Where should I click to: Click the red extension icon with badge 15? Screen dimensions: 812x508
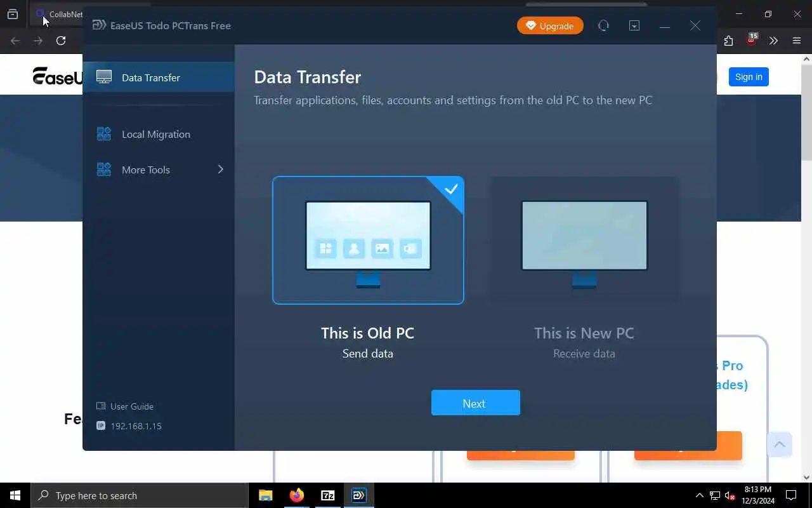[752, 40]
